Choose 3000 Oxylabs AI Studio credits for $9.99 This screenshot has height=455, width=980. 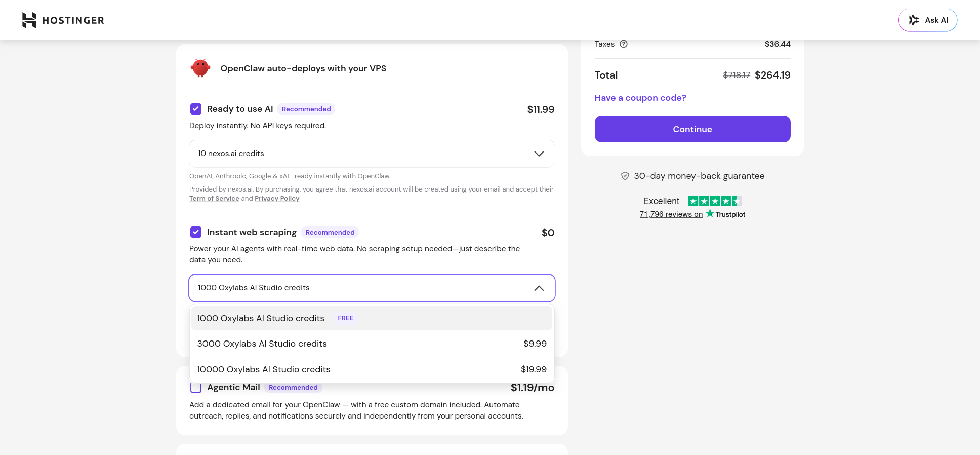click(372, 344)
